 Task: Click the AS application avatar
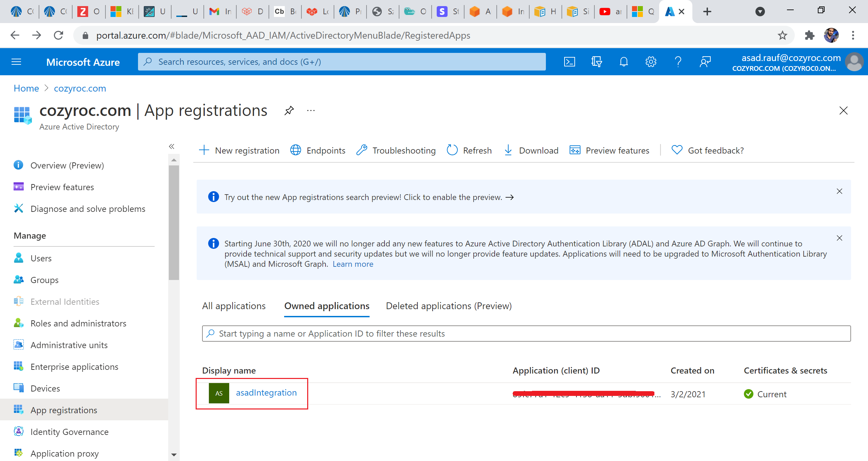[219, 393]
